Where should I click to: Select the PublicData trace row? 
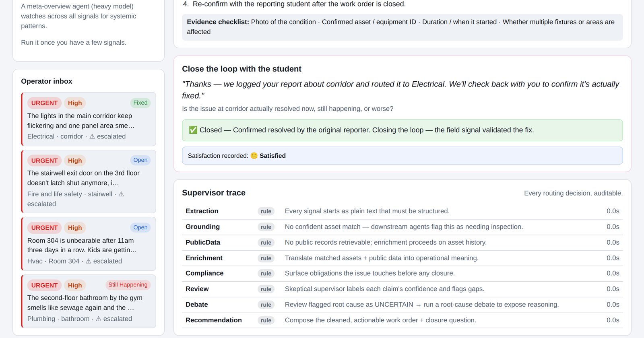point(402,243)
